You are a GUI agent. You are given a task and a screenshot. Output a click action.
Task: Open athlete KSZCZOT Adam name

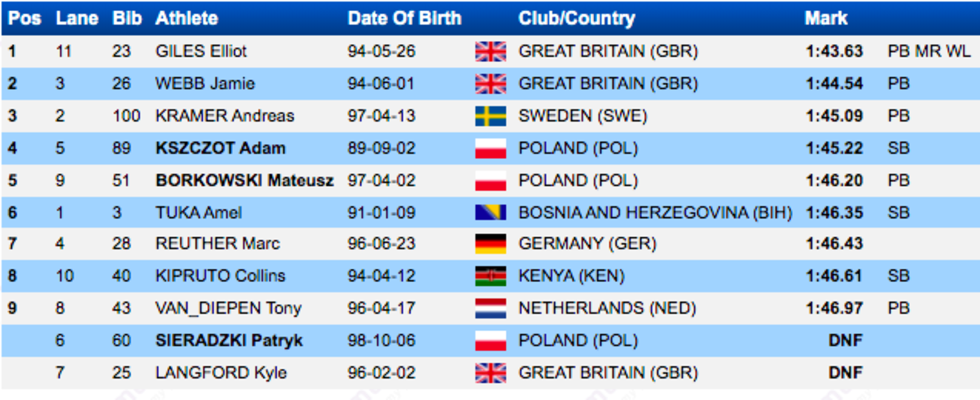[220, 148]
